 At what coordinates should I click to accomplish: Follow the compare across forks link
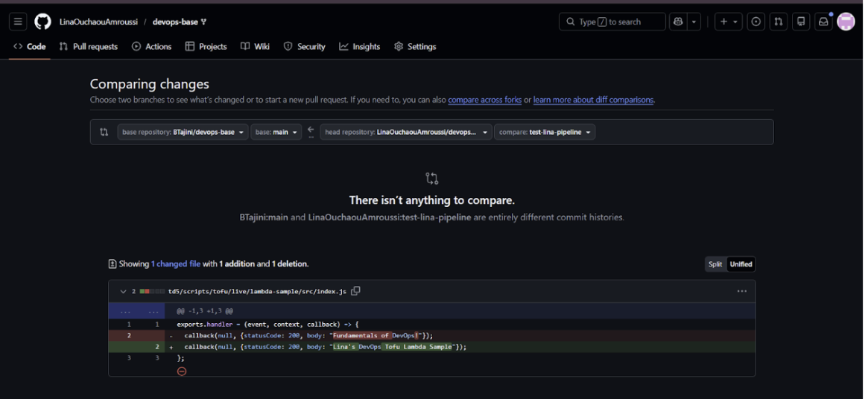click(x=485, y=100)
